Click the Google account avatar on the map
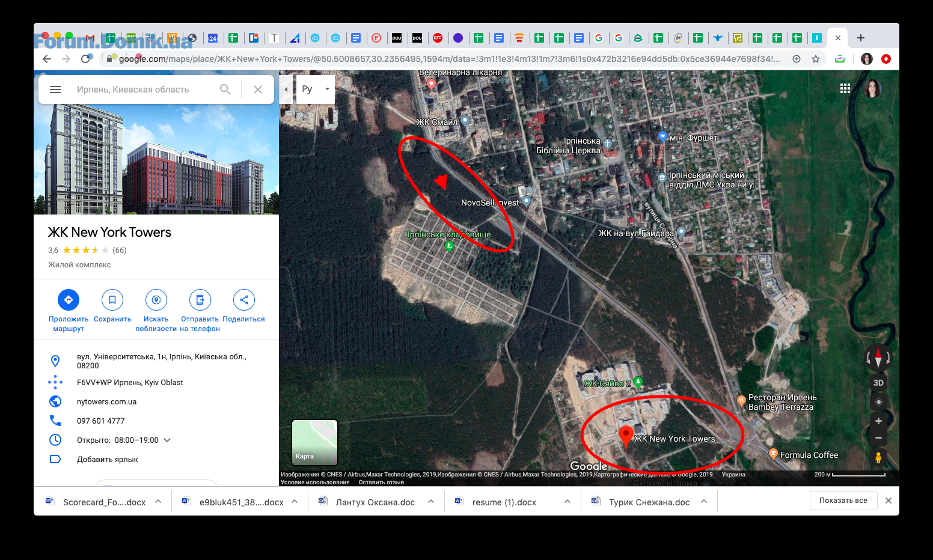Screen dimensions: 933x560 point(872,88)
